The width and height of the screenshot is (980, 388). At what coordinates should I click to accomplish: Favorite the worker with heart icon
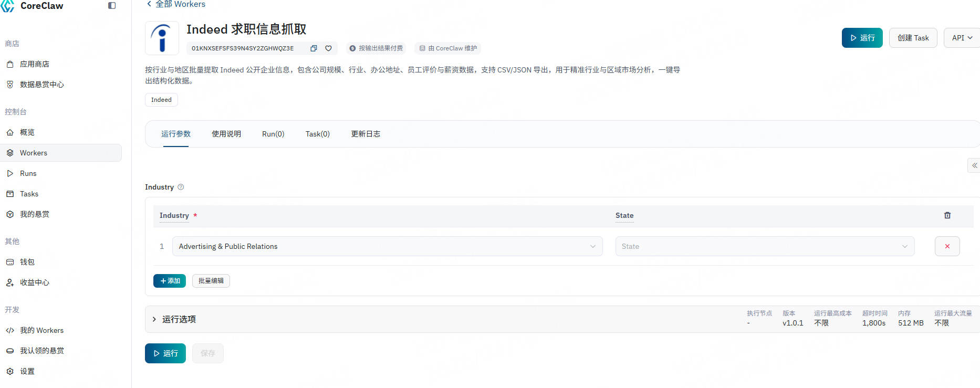pos(328,48)
